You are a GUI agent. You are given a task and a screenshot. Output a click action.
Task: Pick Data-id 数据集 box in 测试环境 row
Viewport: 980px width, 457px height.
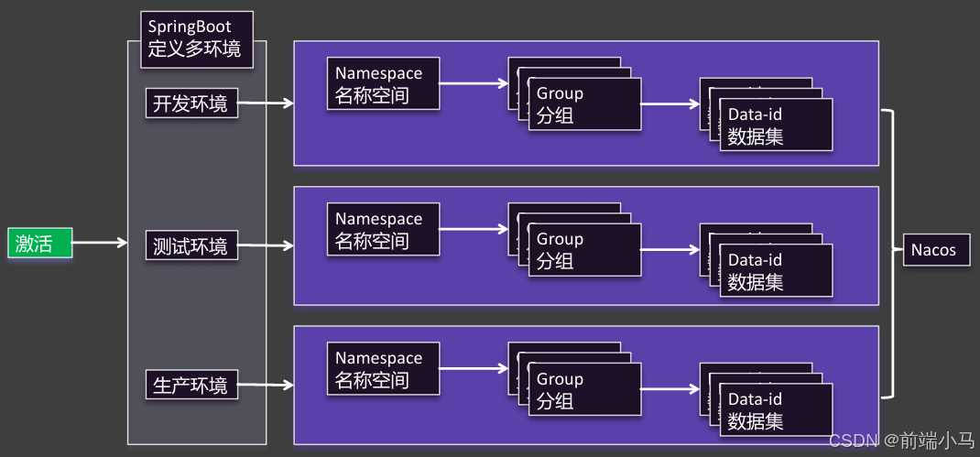click(x=777, y=270)
